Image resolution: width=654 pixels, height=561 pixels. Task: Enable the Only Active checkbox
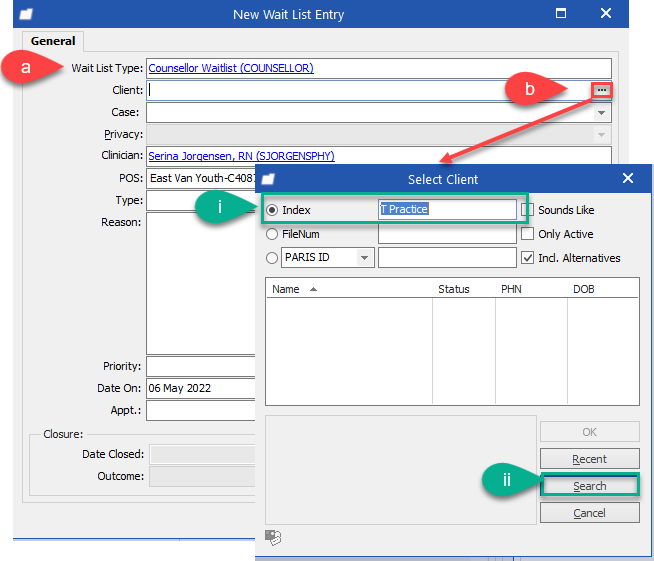point(528,234)
